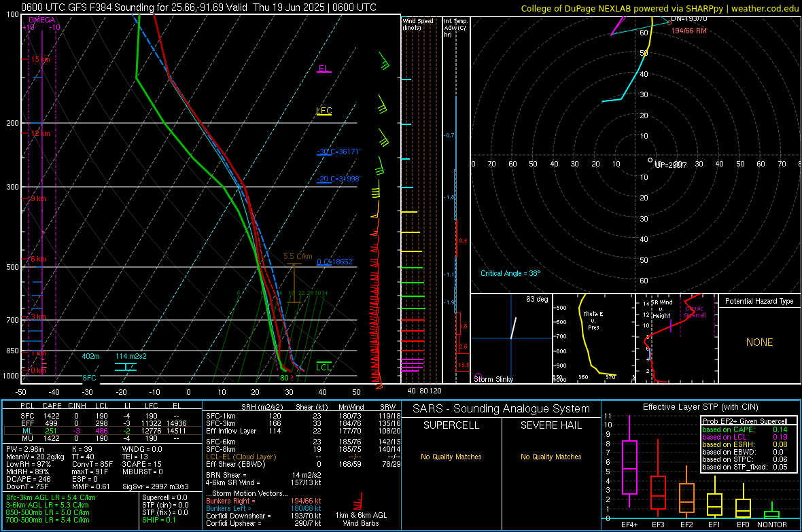Click the Critical Angle = 38° text
Viewport: 802px width, 532px height.
click(510, 273)
